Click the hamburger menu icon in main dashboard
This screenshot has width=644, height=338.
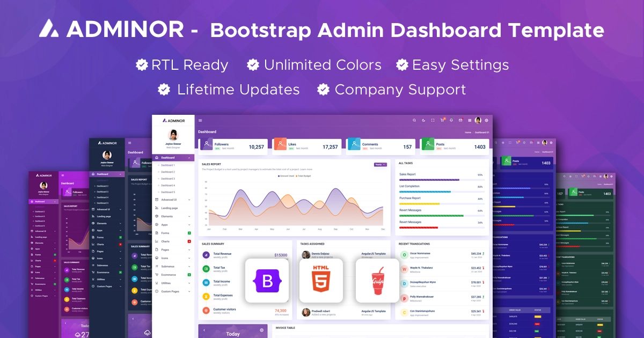[x=200, y=120]
